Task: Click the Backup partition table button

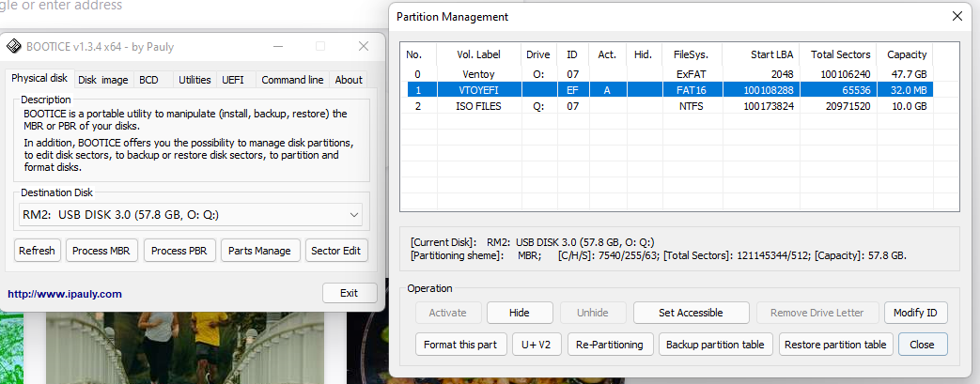Action: (716, 345)
